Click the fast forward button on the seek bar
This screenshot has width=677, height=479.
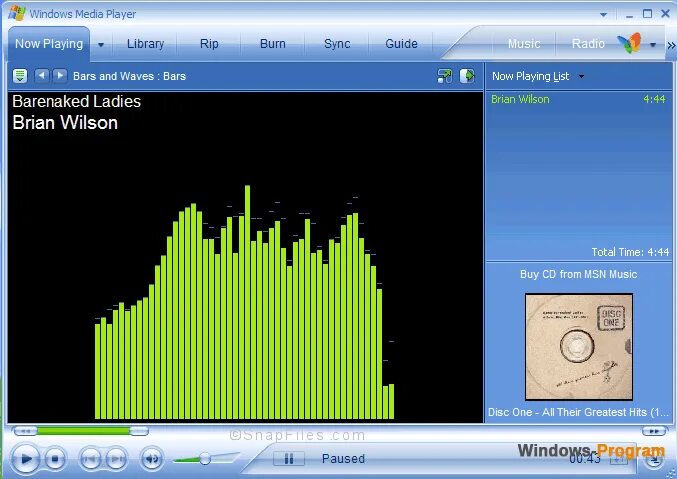654,431
